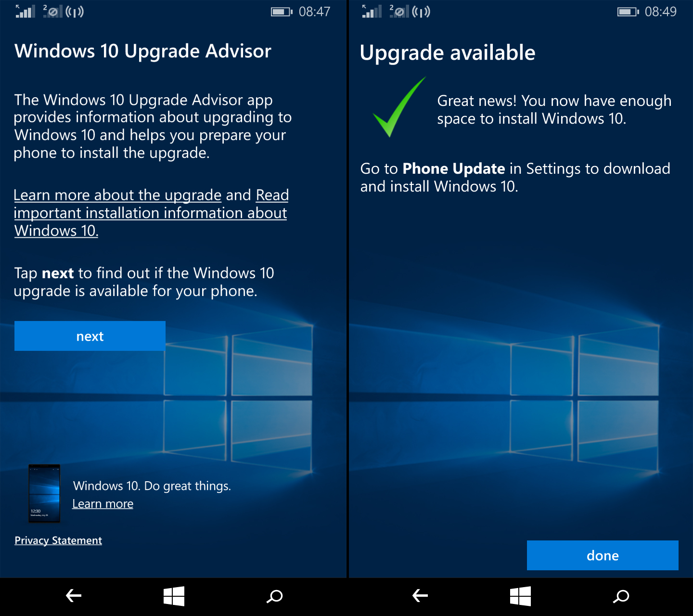
Task: Open the "Read important installation information" link
Action: point(149,213)
